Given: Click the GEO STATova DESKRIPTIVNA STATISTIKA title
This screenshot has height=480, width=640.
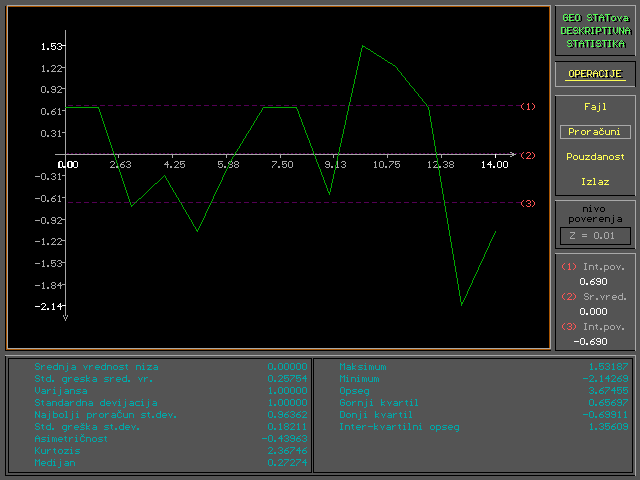Looking at the screenshot, I should [595, 31].
